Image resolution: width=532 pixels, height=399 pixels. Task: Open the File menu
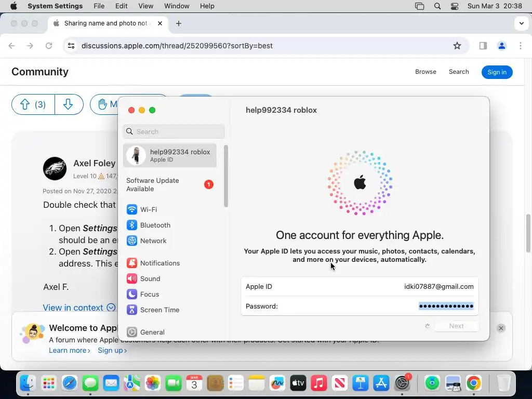(x=99, y=6)
